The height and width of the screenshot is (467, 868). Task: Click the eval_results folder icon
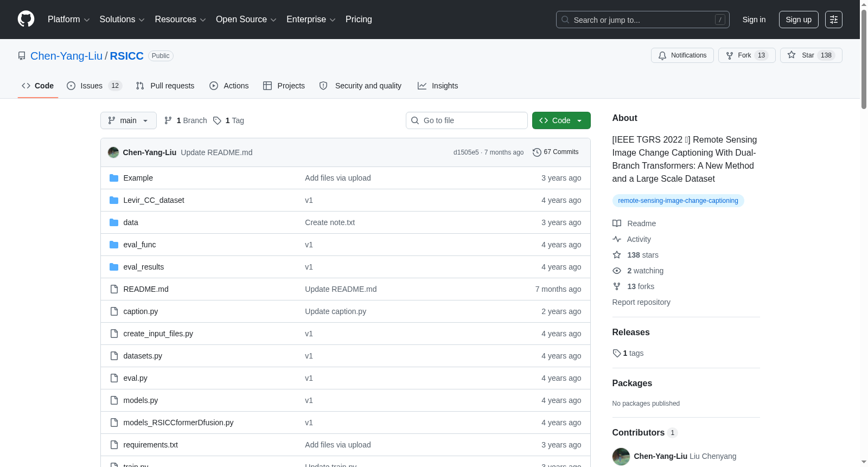point(114,267)
